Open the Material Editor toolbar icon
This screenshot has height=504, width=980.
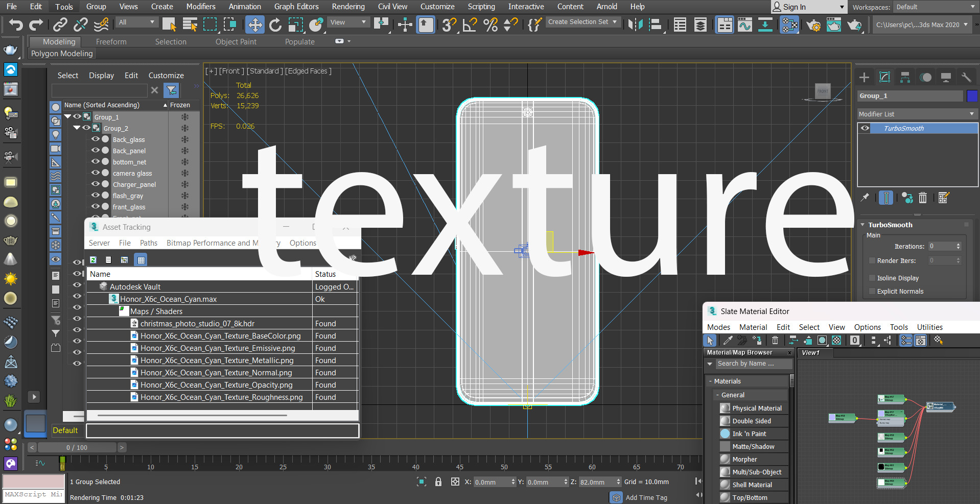click(x=789, y=24)
